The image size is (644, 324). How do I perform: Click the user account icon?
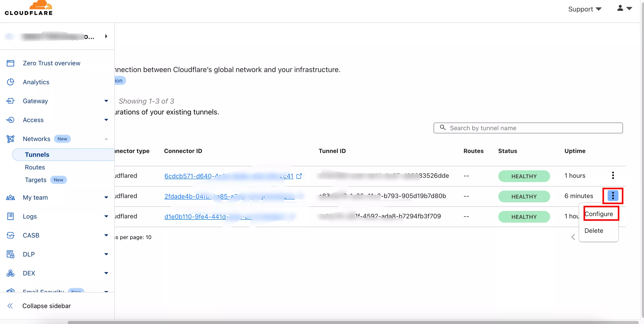click(620, 8)
